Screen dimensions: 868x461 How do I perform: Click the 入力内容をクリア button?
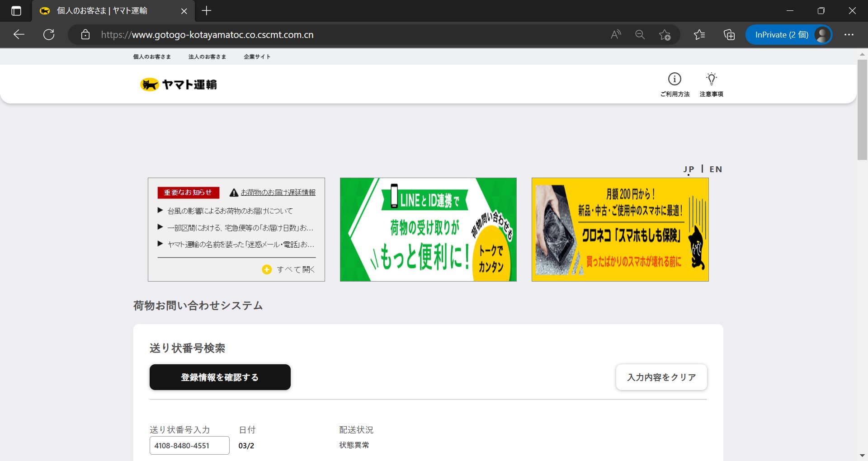point(661,377)
